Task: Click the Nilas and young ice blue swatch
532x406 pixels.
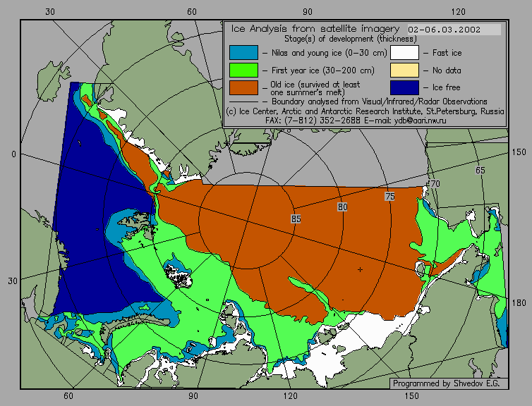Action: click(243, 53)
